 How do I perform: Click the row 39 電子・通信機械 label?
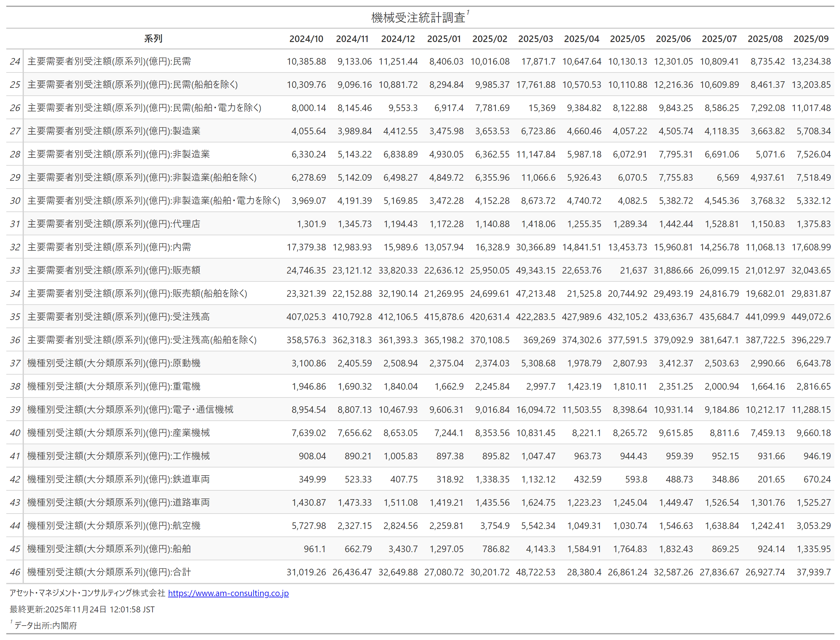tap(130, 409)
